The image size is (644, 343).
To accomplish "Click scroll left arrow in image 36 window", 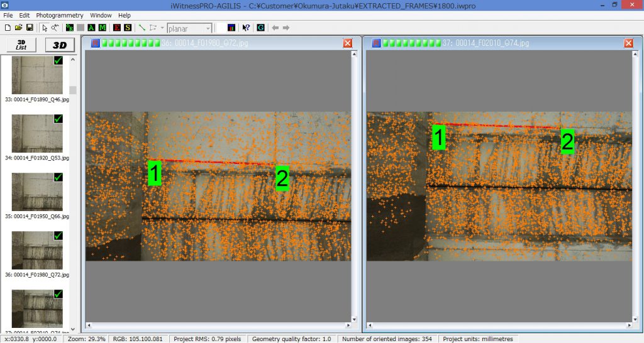I will click(x=88, y=325).
